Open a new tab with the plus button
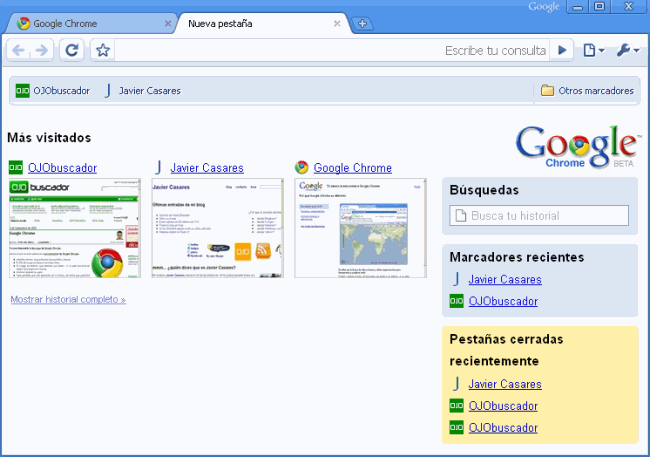The height and width of the screenshot is (457, 650). [x=362, y=24]
